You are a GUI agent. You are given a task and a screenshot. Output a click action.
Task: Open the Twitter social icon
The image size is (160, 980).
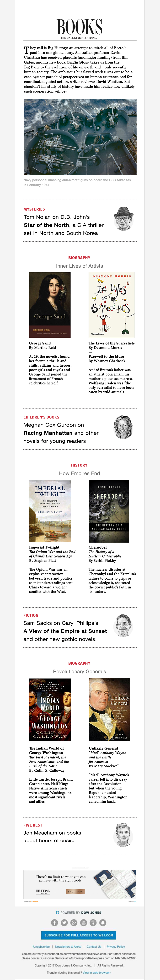(64, 923)
